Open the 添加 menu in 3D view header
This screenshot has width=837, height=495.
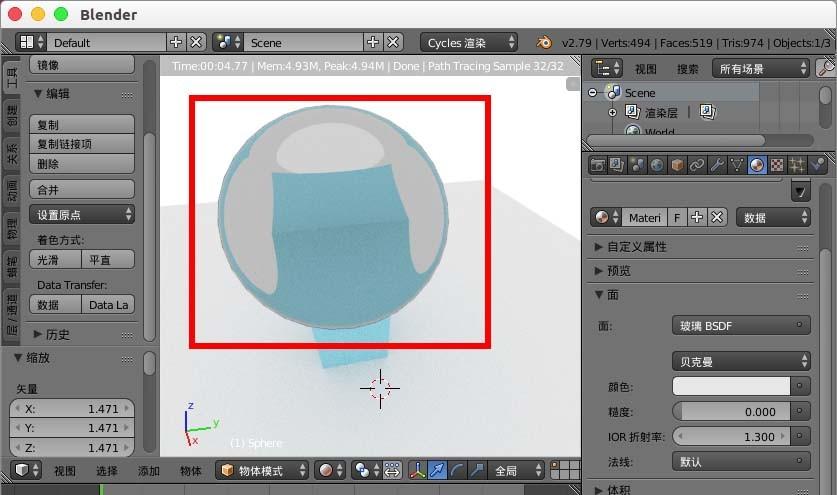click(x=148, y=470)
